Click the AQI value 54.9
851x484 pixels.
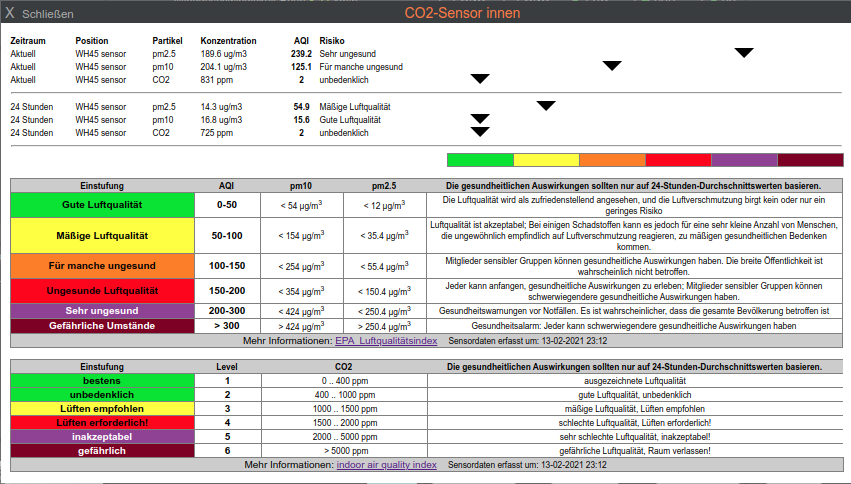(301, 107)
